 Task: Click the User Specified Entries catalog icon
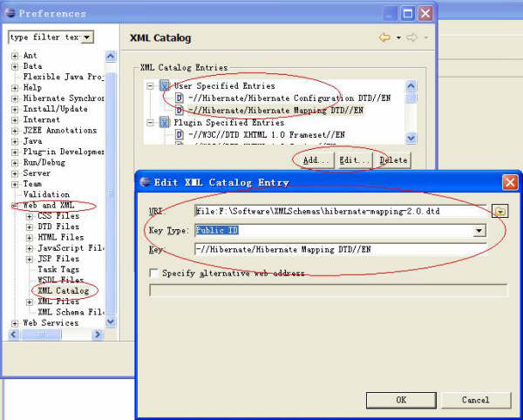[x=165, y=87]
